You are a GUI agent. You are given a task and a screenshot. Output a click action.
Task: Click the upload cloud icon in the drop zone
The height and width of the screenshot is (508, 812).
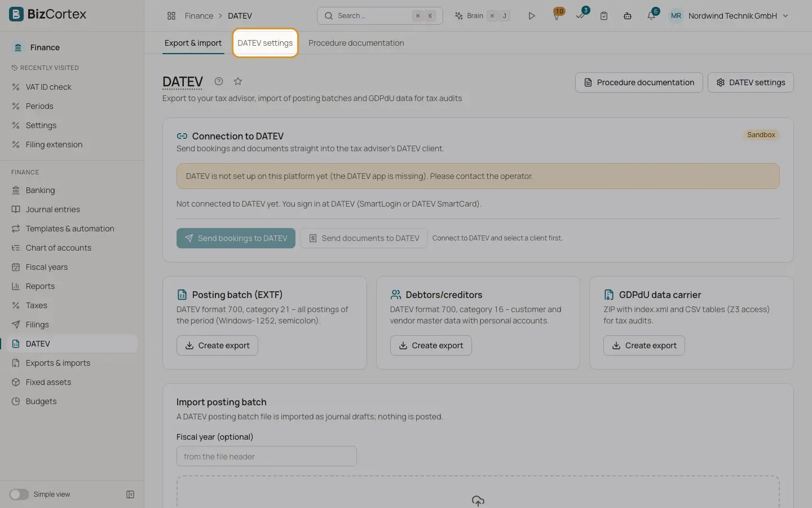(x=478, y=501)
